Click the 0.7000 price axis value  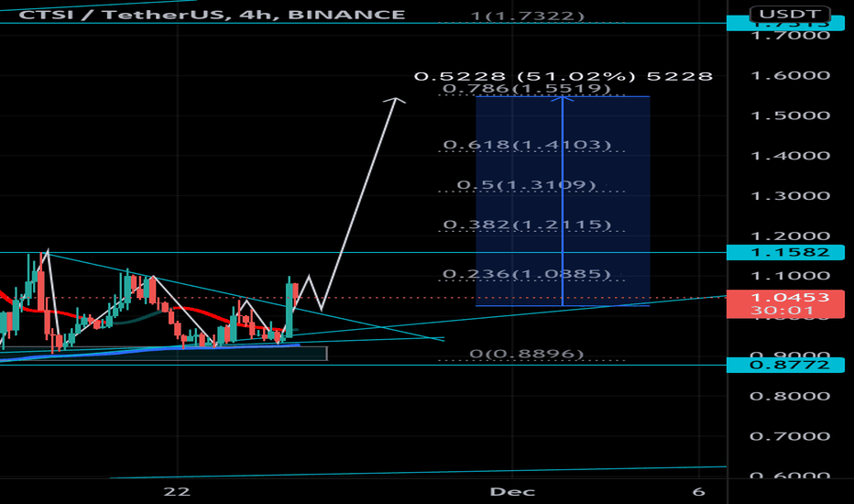(790, 436)
